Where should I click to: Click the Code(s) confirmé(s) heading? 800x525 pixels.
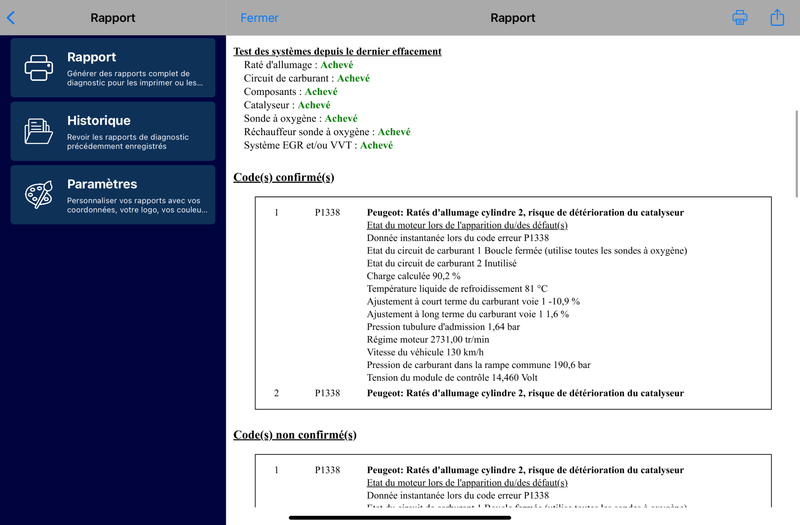[x=284, y=177]
